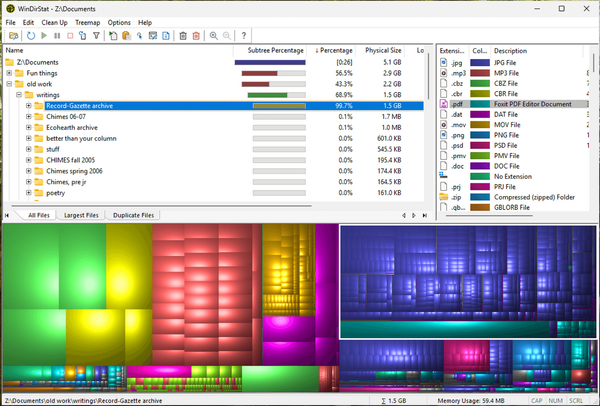Open the File menu
Screen dimensions: 600x406
pos(10,23)
